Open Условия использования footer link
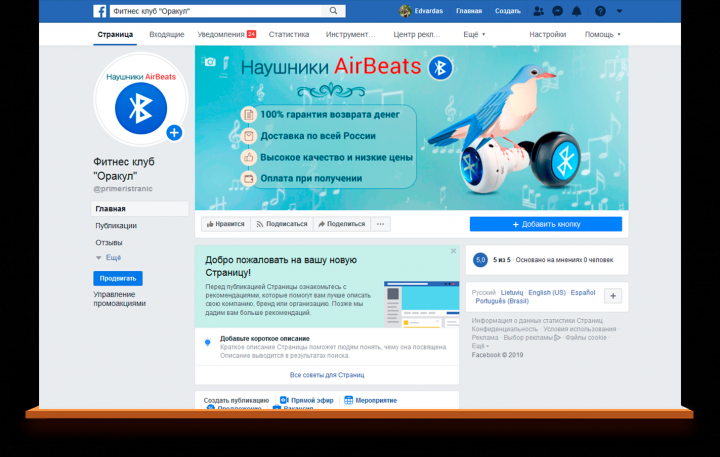The width and height of the screenshot is (720, 457). (x=579, y=329)
